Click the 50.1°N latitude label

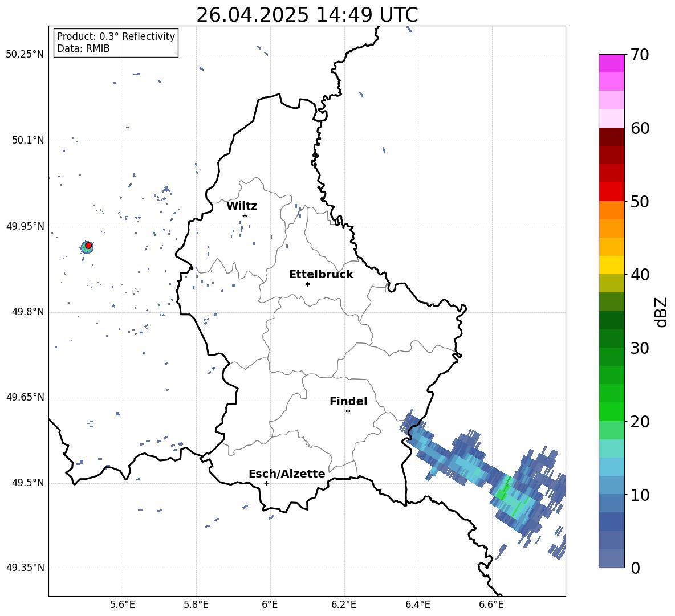[x=28, y=141]
